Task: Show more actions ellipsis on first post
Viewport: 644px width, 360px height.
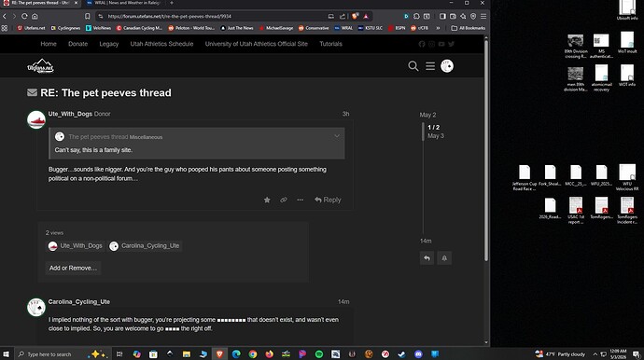Action: [301, 200]
